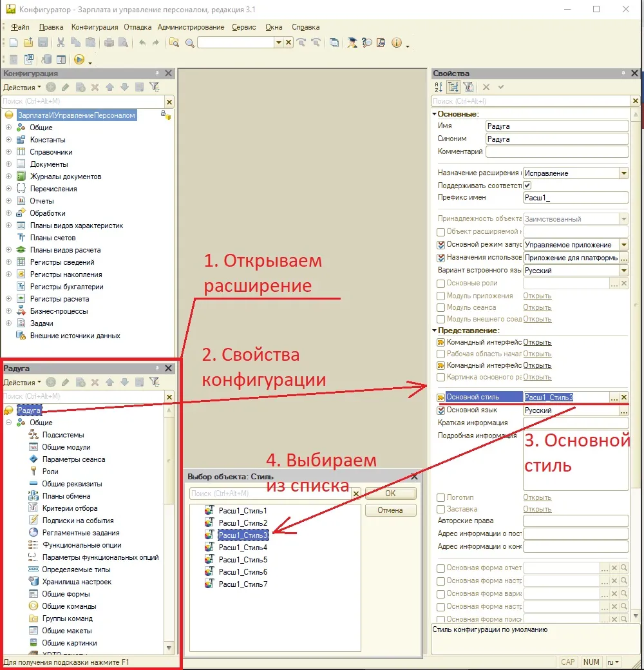644x670 pixels.
Task: Enable the Модуль приложения checkbox
Action: click(x=441, y=296)
